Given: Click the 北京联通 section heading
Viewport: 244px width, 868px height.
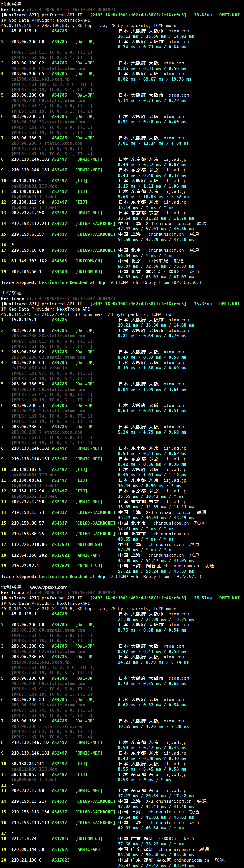Looking at the screenshot, I should pos(11,4).
